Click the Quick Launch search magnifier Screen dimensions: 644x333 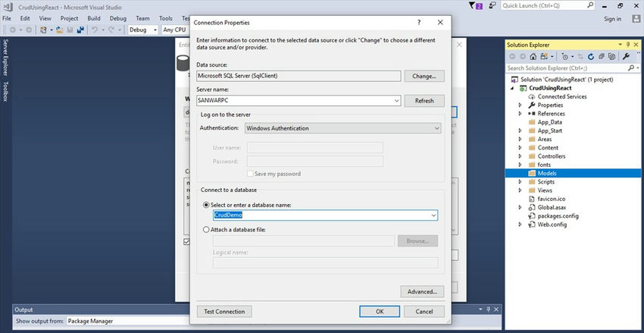click(x=589, y=5)
